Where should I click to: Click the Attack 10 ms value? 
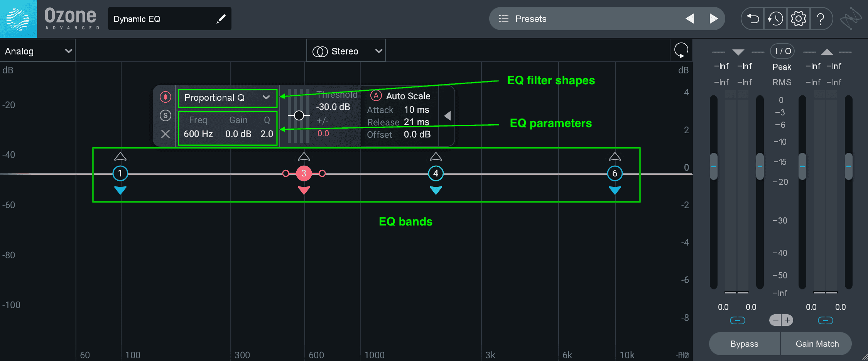[416, 110]
